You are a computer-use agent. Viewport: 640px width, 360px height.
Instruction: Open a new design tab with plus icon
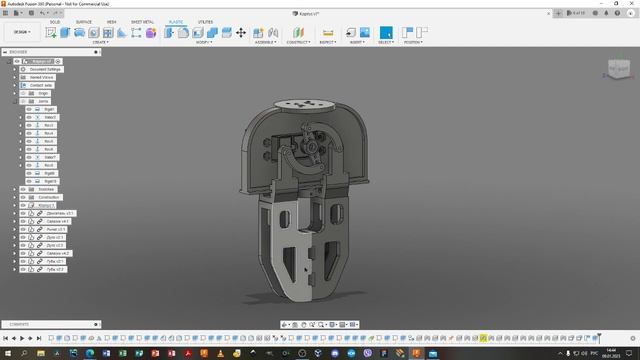558,13
